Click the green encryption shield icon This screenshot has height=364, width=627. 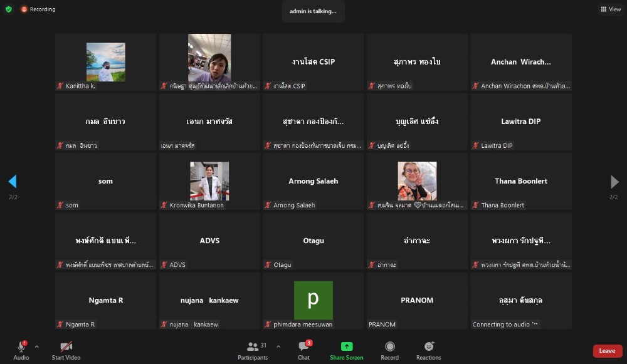[x=9, y=9]
